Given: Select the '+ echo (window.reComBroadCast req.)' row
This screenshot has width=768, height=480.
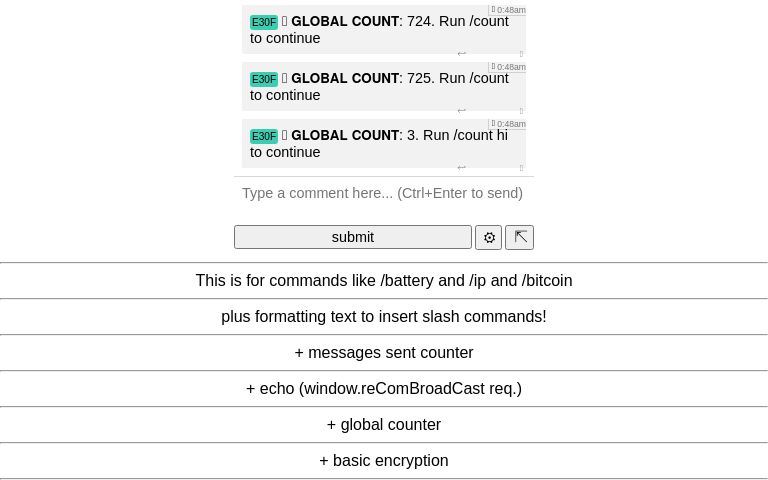Looking at the screenshot, I should pyautogui.click(x=384, y=389).
